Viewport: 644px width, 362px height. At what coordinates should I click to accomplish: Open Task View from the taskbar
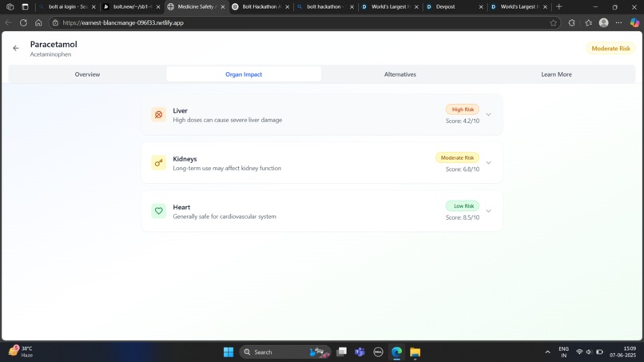click(341, 352)
